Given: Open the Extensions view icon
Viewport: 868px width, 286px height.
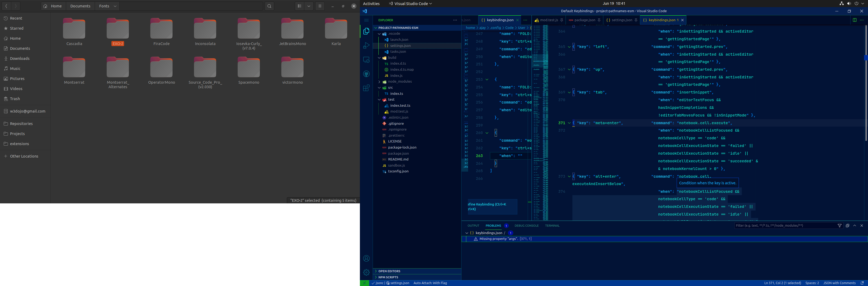Looking at the screenshot, I should coord(366,88).
